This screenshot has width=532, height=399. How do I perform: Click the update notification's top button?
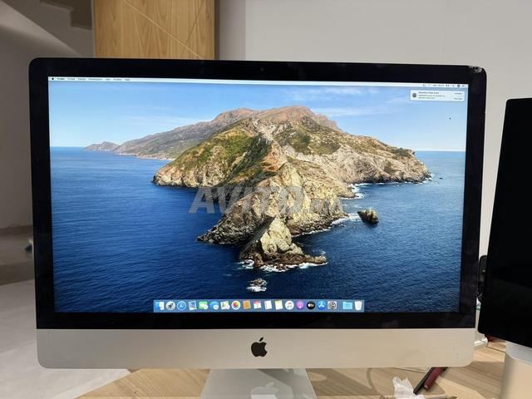click(458, 94)
